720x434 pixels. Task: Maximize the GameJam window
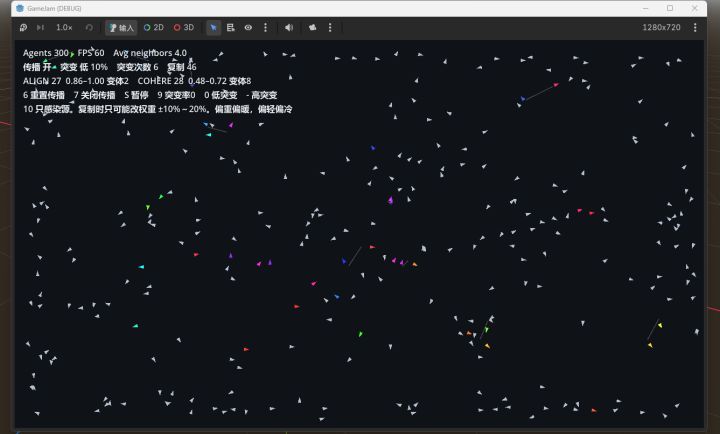(x=670, y=8)
